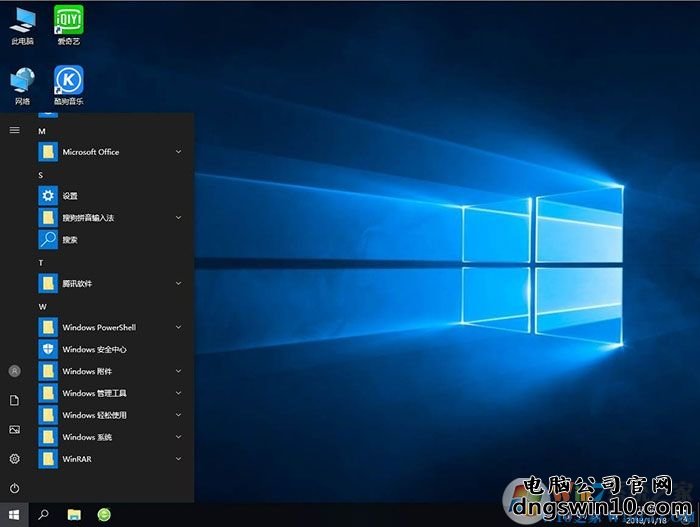700x527 pixels.
Task: Expand the 腾讯软件 folder chevron
Action: pos(179,283)
